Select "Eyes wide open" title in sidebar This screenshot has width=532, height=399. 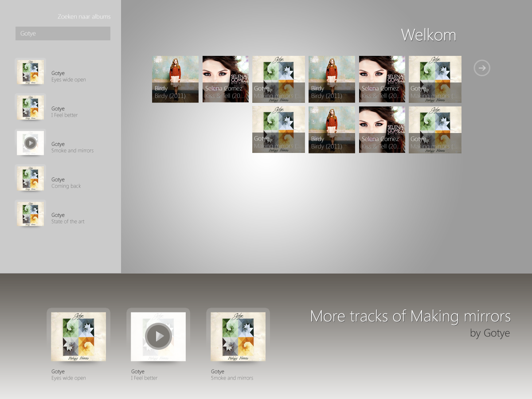coord(69,80)
